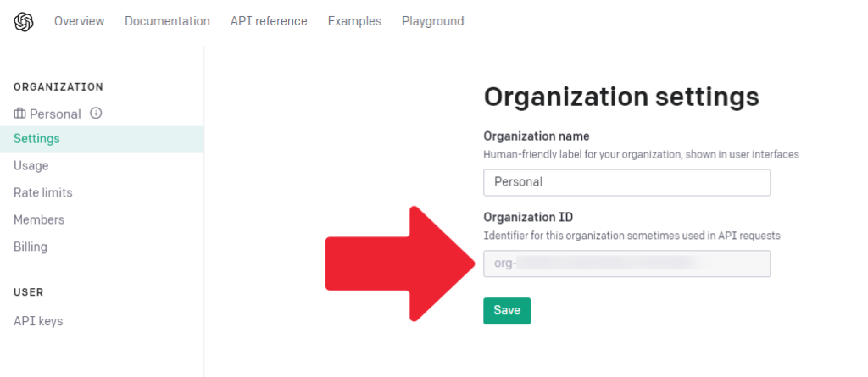This screenshot has width=868, height=377.
Task: View Rate limits in the sidebar
Action: tap(43, 192)
